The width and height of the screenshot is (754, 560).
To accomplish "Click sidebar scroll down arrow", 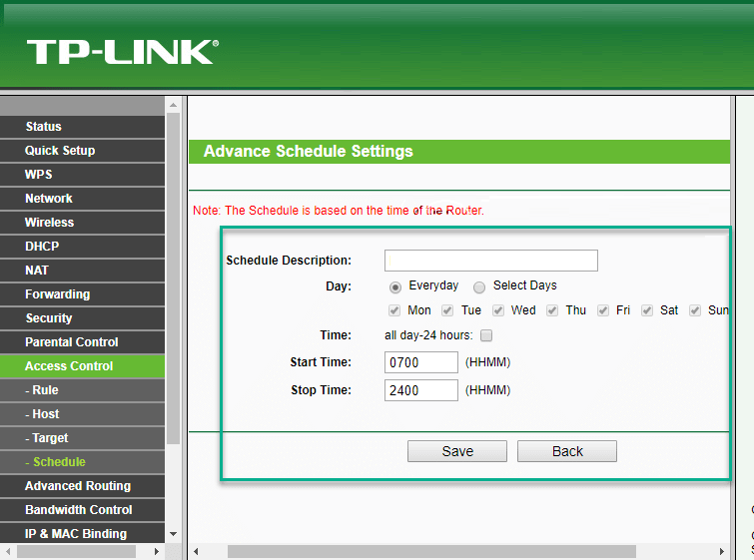I will click(x=174, y=534).
